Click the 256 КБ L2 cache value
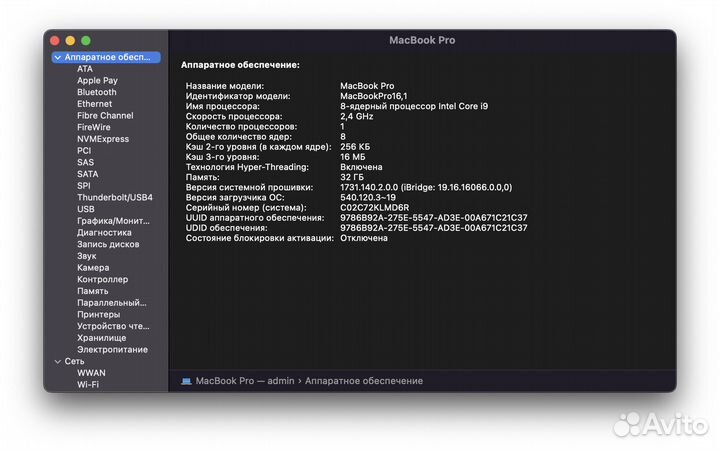Viewport: 720px width, 450px height. click(x=355, y=147)
